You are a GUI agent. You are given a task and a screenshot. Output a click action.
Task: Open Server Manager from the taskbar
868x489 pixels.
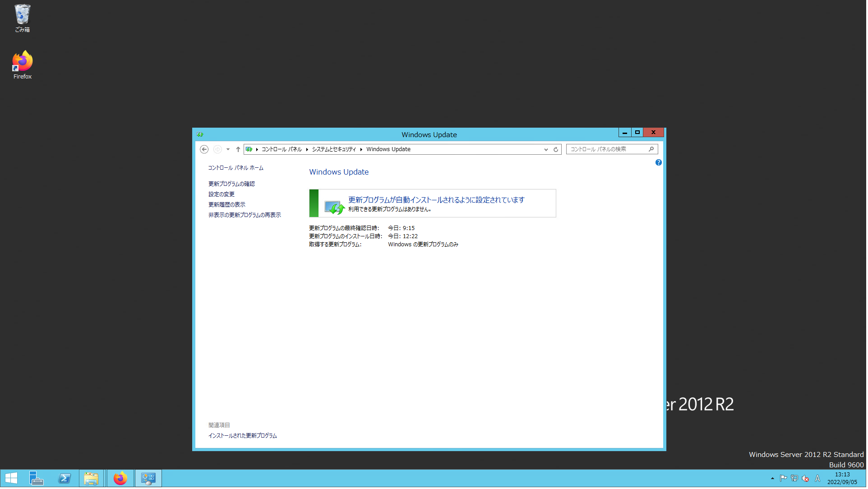pyautogui.click(x=37, y=479)
